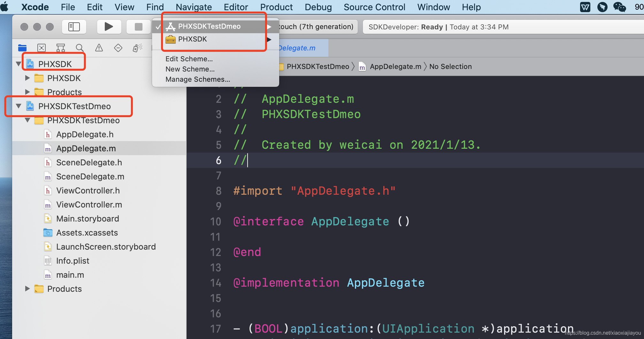Select the PHXSDK project in navigator

coord(55,64)
